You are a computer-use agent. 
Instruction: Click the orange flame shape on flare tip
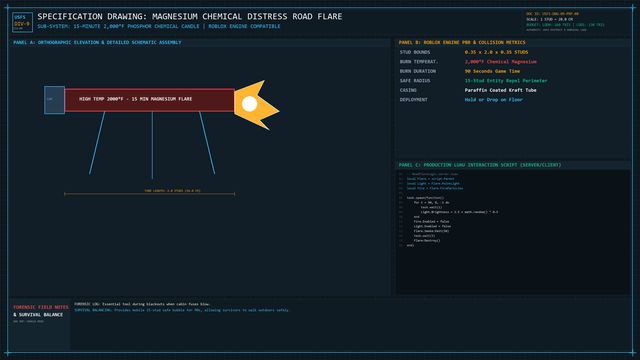[256, 105]
